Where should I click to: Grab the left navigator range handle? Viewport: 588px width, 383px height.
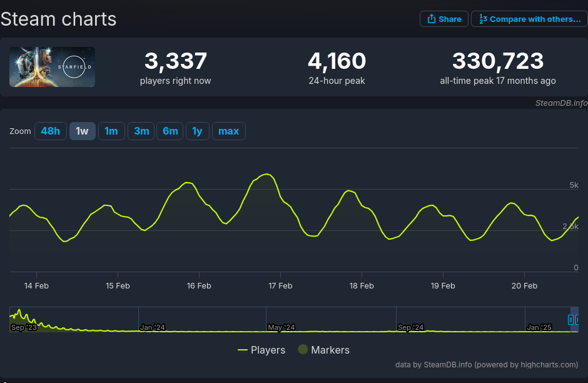point(570,320)
